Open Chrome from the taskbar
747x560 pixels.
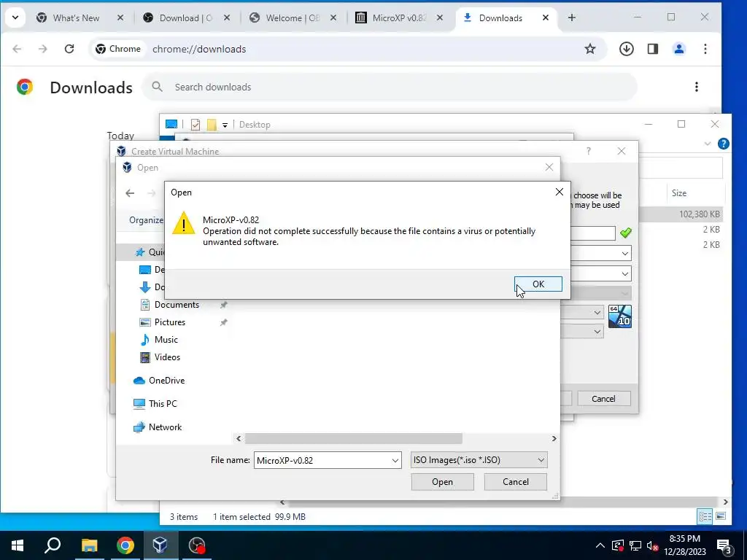pos(125,545)
